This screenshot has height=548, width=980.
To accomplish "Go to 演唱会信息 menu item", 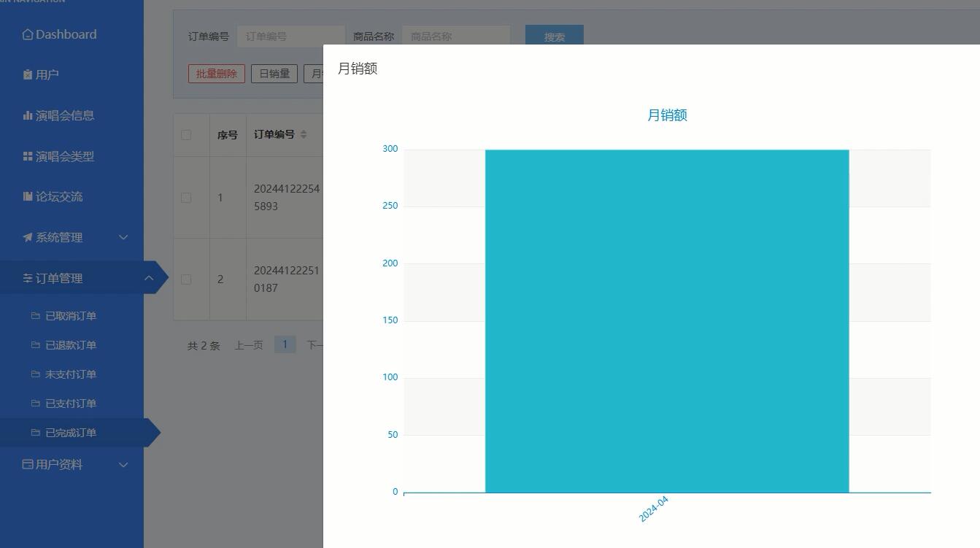I will 72,115.
